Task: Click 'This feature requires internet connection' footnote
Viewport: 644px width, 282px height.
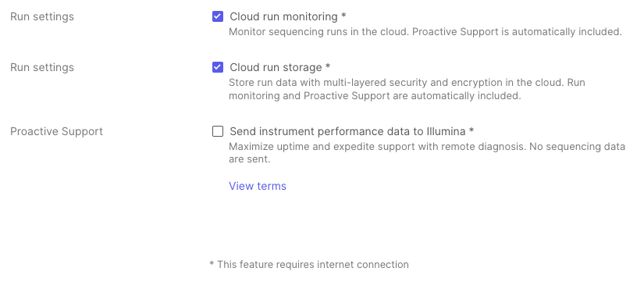Action: pyautogui.click(x=313, y=264)
